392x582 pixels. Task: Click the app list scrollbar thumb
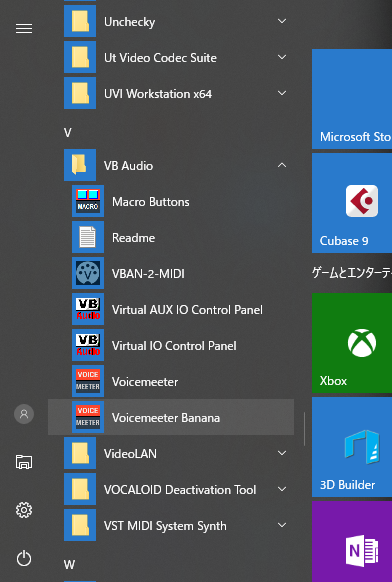click(304, 429)
